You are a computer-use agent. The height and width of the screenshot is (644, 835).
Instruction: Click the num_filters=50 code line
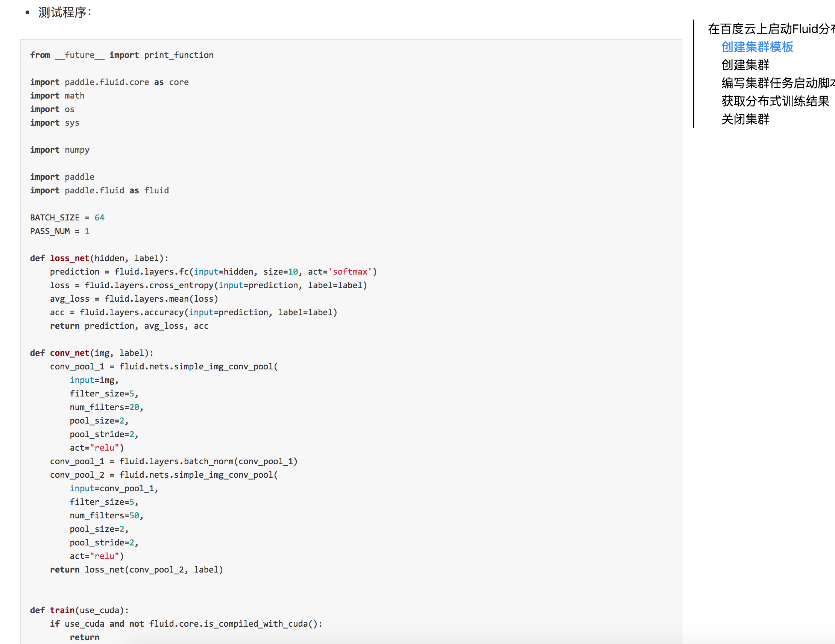pyautogui.click(x=106, y=515)
